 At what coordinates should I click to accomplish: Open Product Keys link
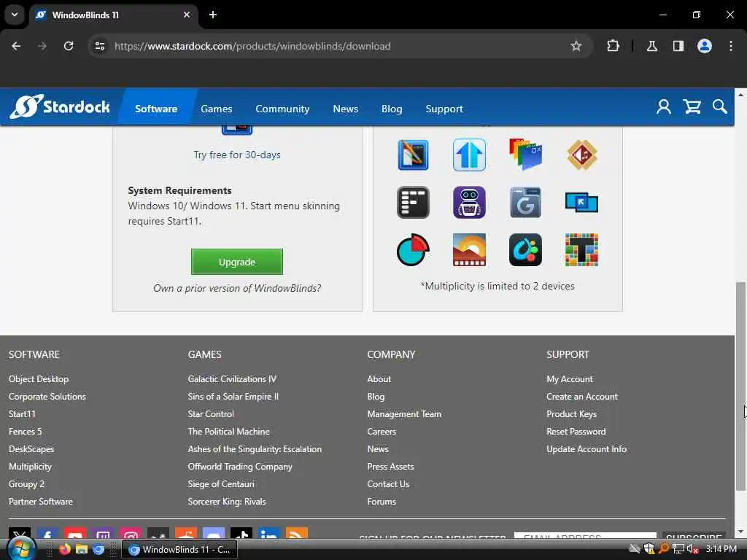coord(572,414)
